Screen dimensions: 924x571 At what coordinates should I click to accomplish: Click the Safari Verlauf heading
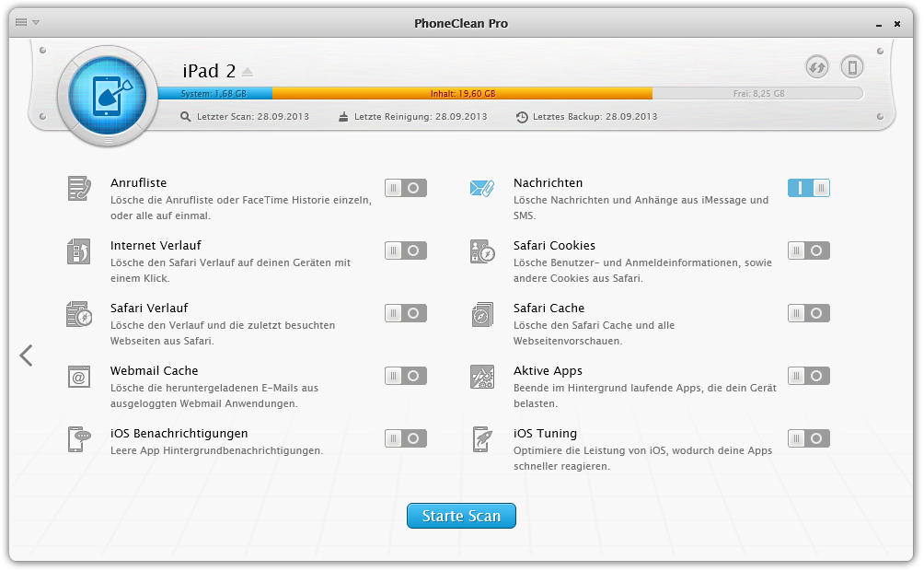[149, 308]
